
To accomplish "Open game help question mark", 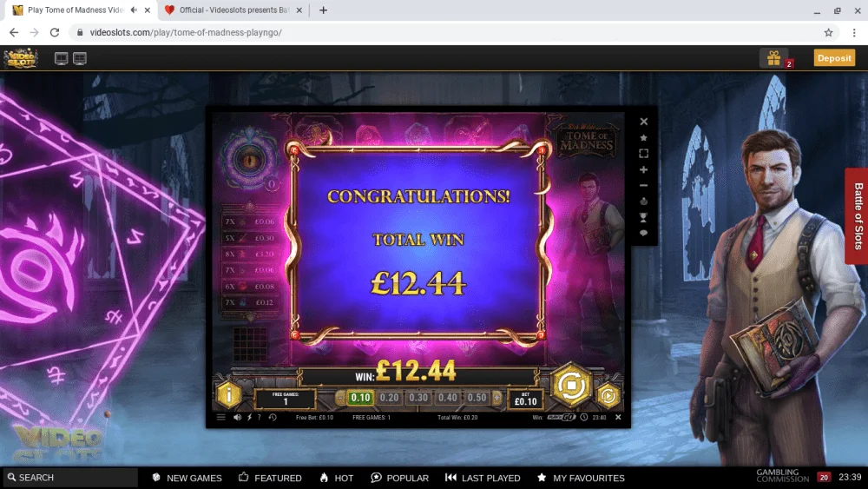I will point(259,417).
